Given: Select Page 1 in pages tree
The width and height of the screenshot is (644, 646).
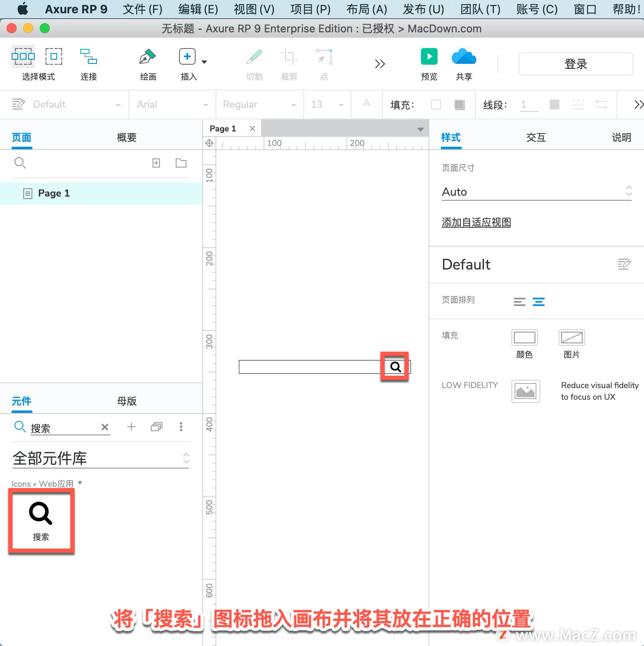Looking at the screenshot, I should pyautogui.click(x=101, y=193).
